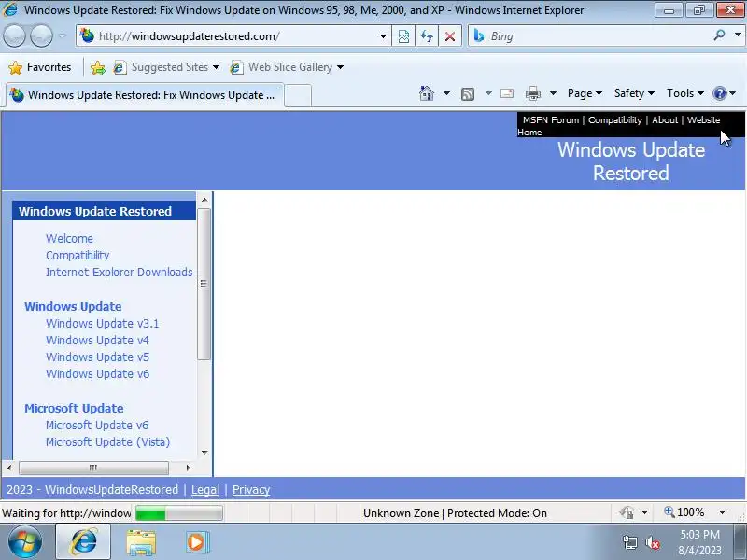This screenshot has height=560, width=747.
Task: Click Internet Explorer taskbar icon
Action: point(83,542)
